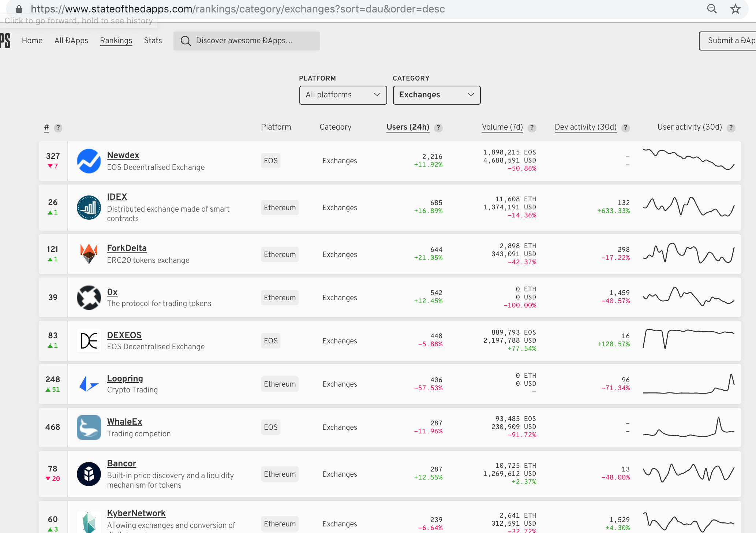
Task: Click the Newdex user activity sparkline chart
Action: pos(689,160)
